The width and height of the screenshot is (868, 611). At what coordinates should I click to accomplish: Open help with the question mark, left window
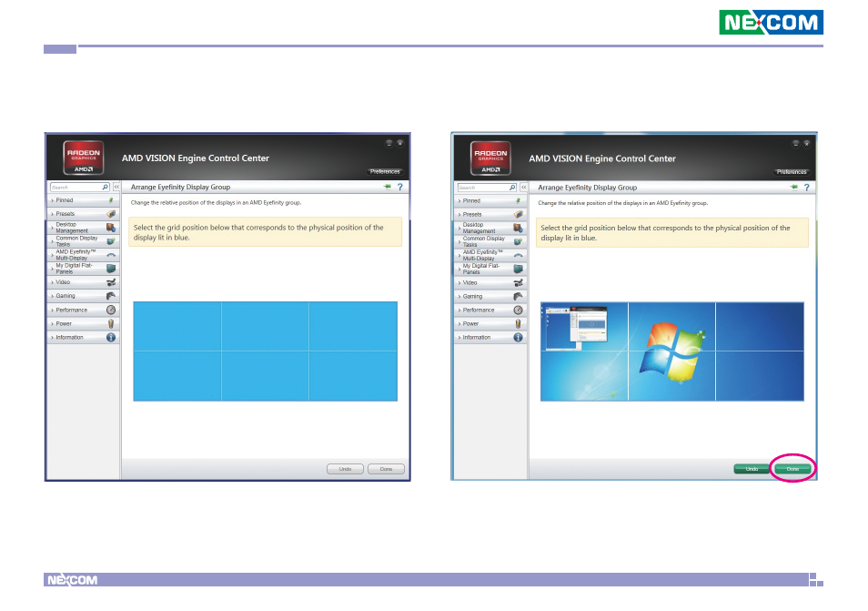[399, 188]
